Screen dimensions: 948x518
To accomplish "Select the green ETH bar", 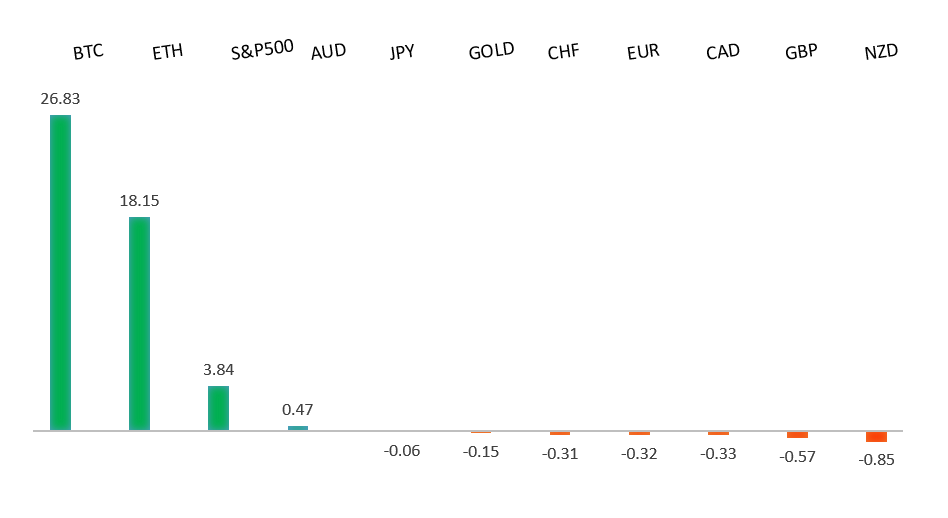I will coord(139,323).
